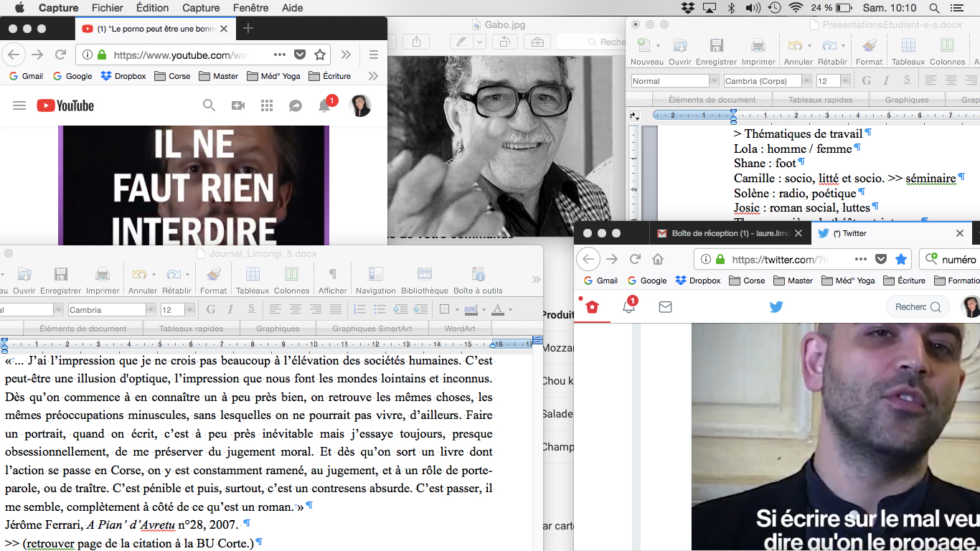Viewport: 980px width, 551px height.
Task: Open font size dropdown in Journal document
Action: click(x=189, y=310)
